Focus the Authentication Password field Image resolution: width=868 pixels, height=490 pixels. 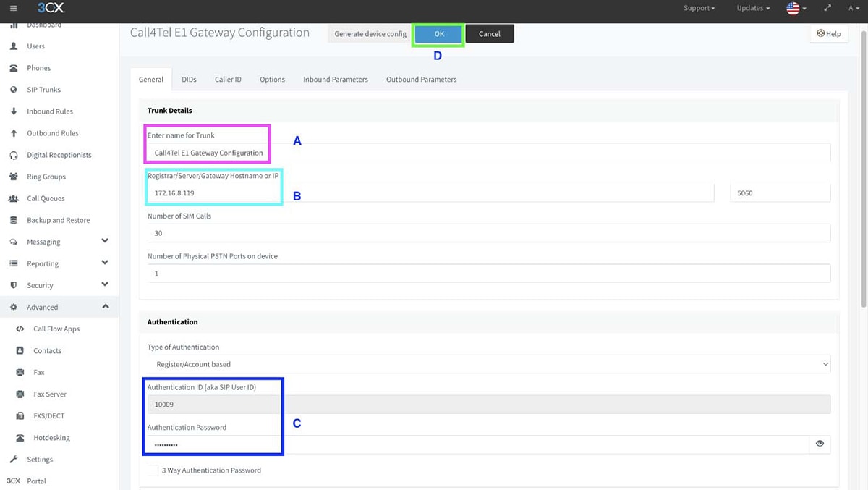(478, 444)
